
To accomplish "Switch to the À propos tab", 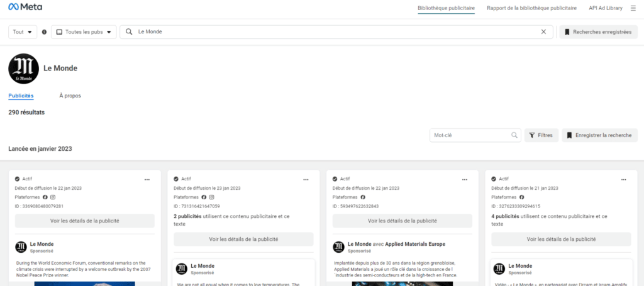I will pyautogui.click(x=70, y=96).
